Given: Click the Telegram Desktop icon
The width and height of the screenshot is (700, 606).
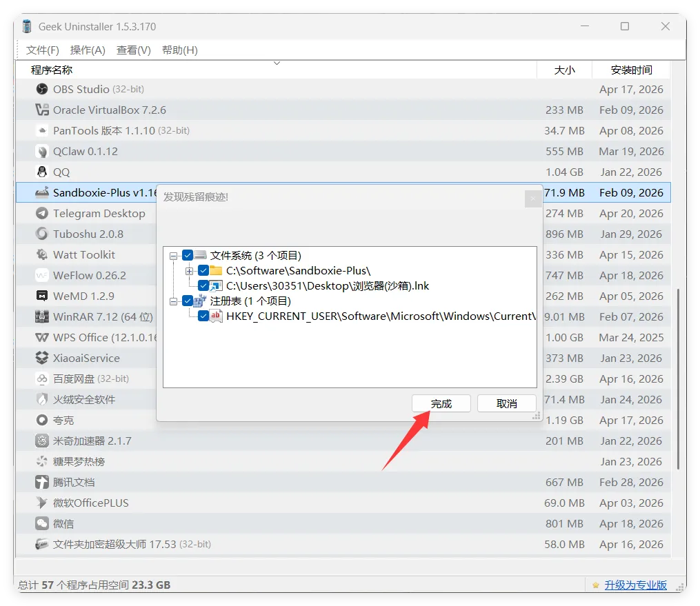Looking at the screenshot, I should (x=42, y=213).
